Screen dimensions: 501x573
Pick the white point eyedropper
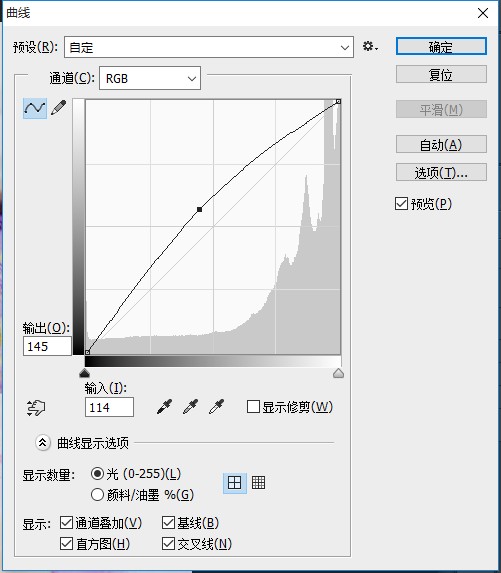coord(216,406)
